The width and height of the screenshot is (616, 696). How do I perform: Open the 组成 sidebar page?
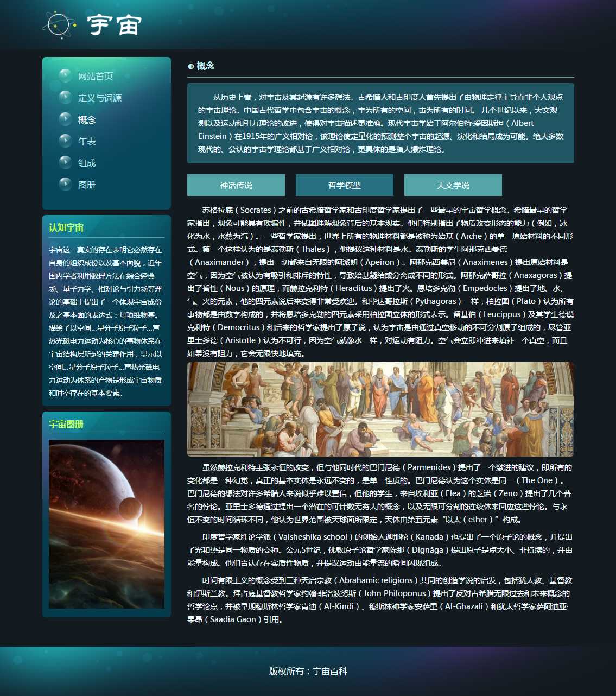tap(87, 163)
